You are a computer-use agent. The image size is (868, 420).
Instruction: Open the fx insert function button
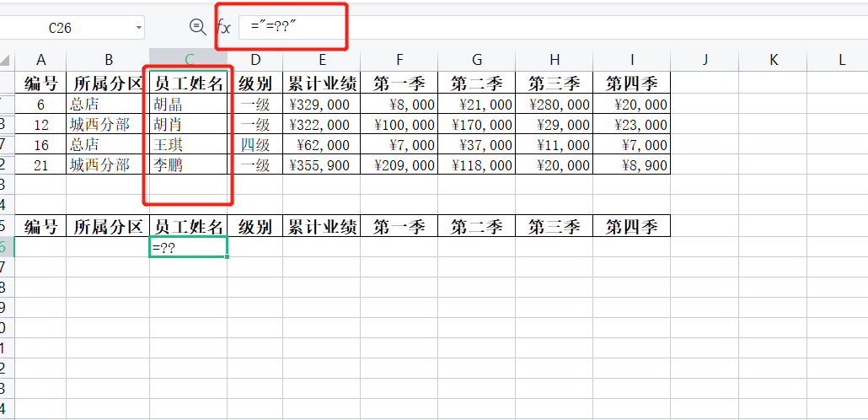coord(223,27)
